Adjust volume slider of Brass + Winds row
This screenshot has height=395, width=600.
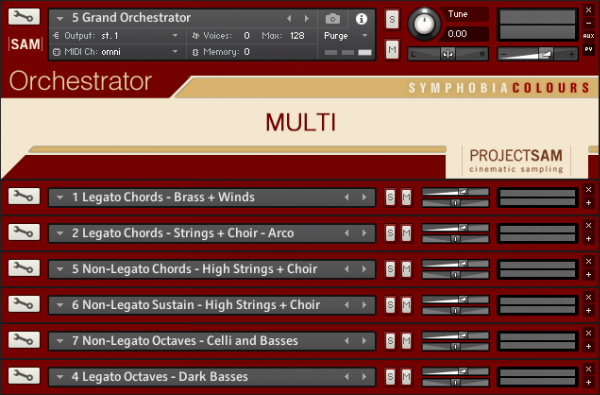coord(455,192)
